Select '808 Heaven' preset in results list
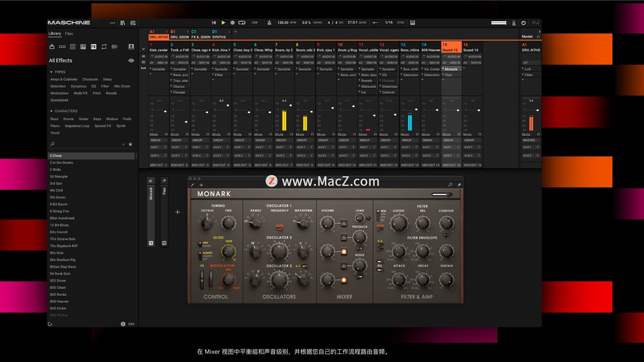The image size is (644, 362). (x=59, y=301)
